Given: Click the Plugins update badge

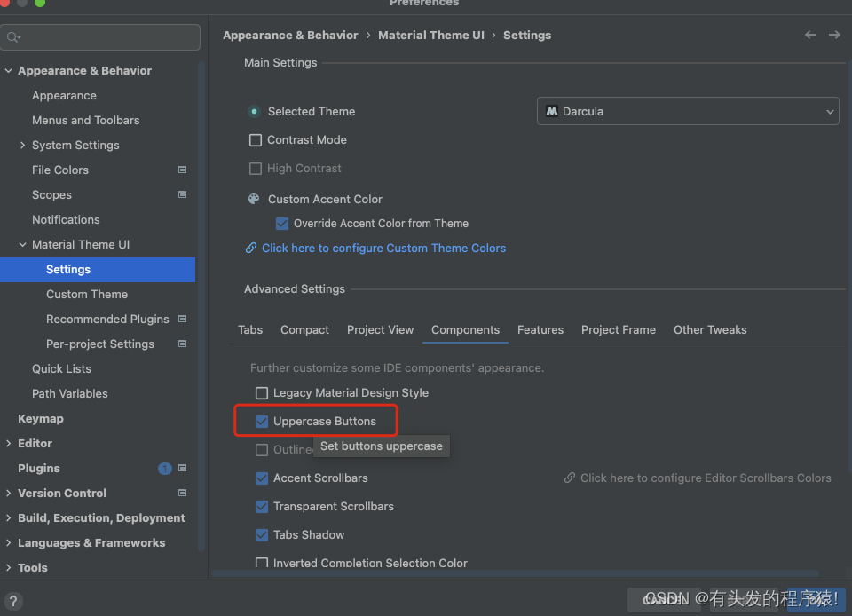Looking at the screenshot, I should 165,469.
